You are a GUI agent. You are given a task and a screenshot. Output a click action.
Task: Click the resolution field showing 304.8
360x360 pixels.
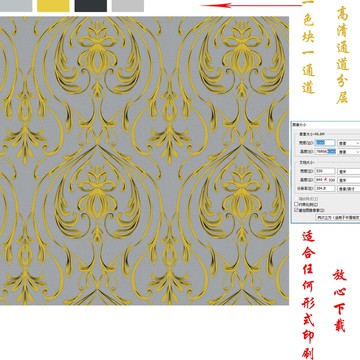pos(325,189)
